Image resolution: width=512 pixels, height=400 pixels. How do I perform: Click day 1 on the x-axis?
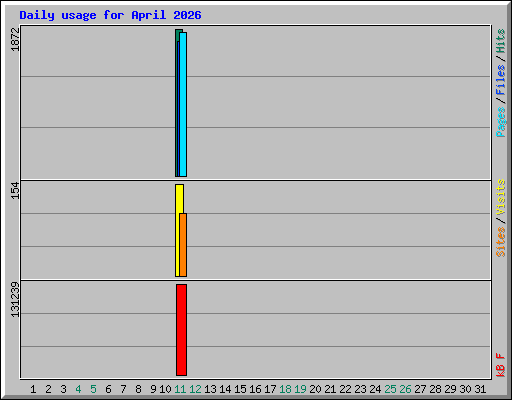coord(33,389)
